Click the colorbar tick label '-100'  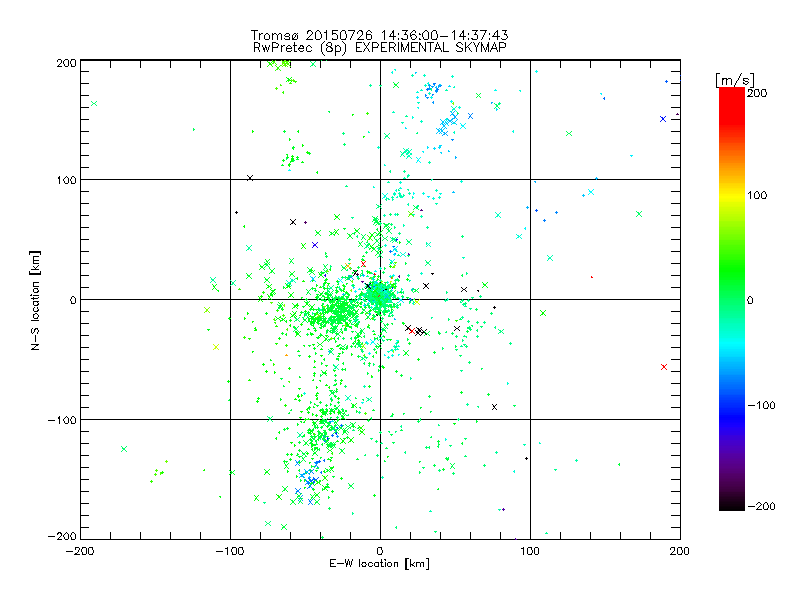pos(761,405)
